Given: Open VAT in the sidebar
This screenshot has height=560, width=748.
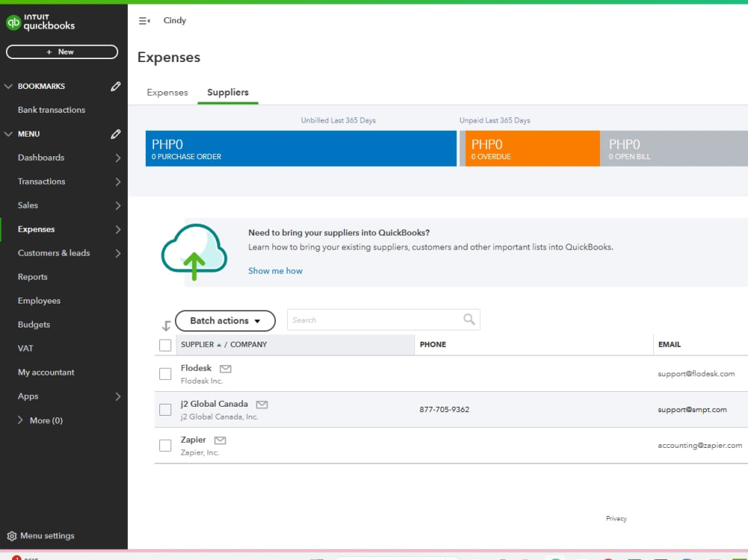Looking at the screenshot, I should coord(25,348).
